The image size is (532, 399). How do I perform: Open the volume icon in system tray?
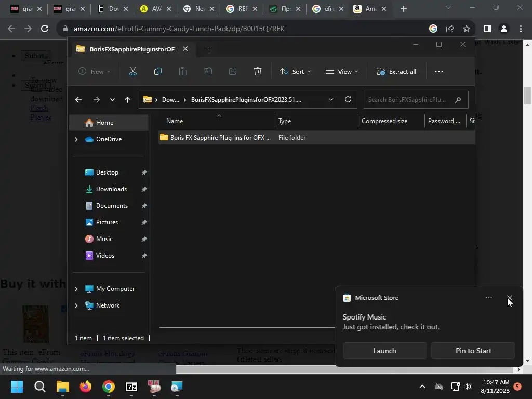tap(468, 387)
